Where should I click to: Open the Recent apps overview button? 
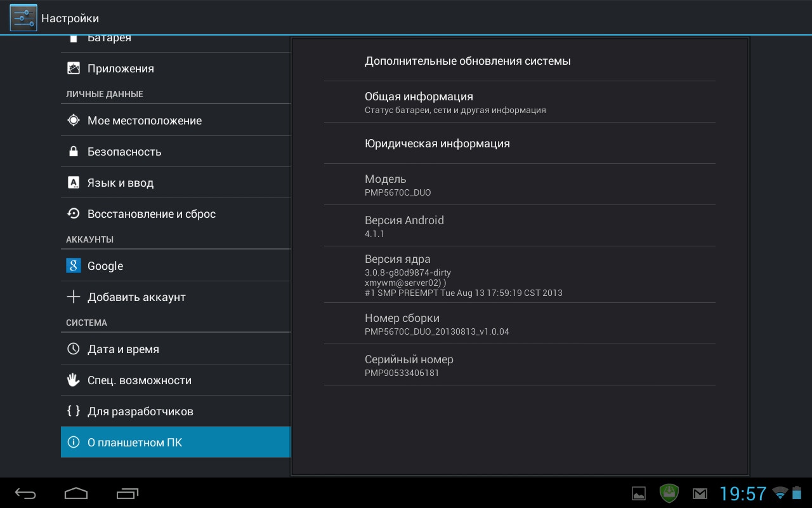click(128, 493)
